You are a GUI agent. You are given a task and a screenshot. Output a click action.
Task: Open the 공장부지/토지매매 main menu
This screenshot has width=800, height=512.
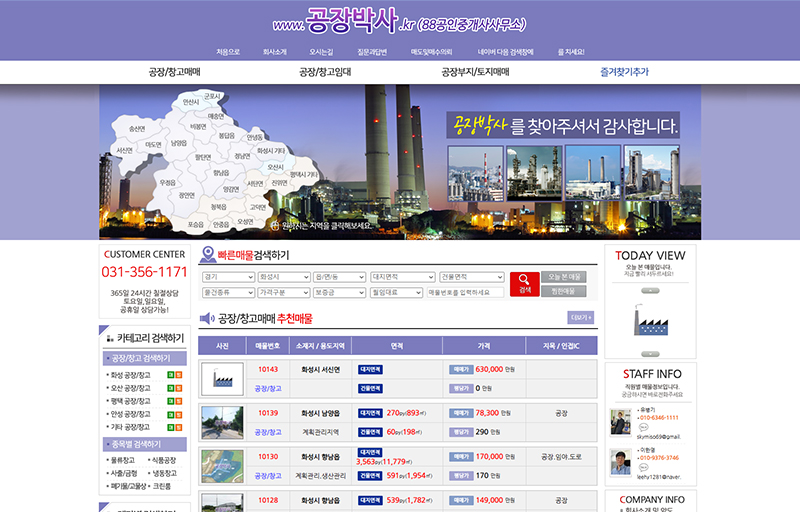click(475, 72)
